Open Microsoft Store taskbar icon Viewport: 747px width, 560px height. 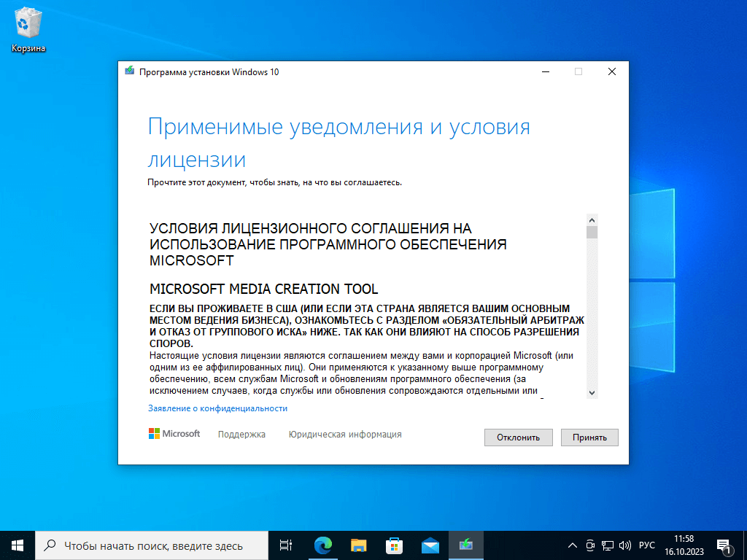pyautogui.click(x=394, y=545)
